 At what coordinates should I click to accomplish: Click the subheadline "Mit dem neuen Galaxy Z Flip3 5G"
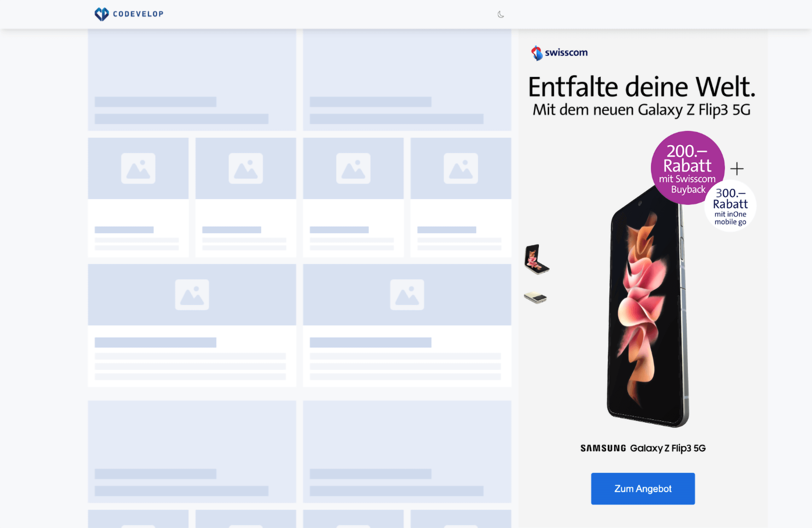641,110
